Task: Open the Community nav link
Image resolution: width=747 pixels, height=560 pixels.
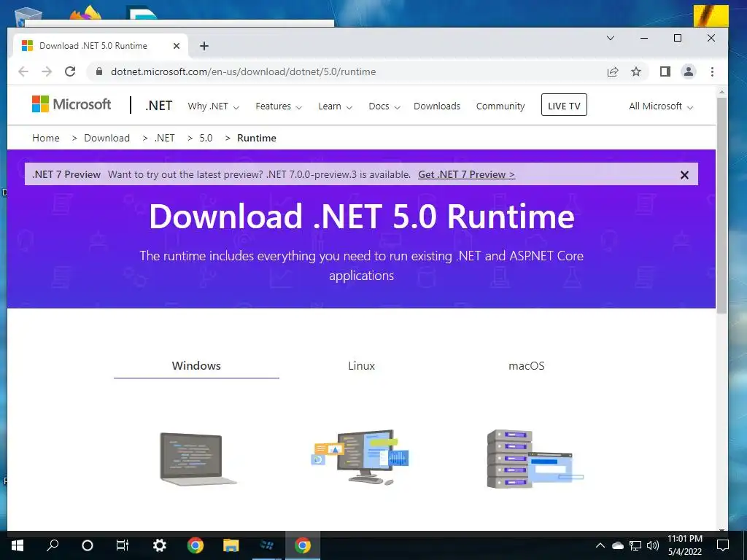Action: click(500, 106)
